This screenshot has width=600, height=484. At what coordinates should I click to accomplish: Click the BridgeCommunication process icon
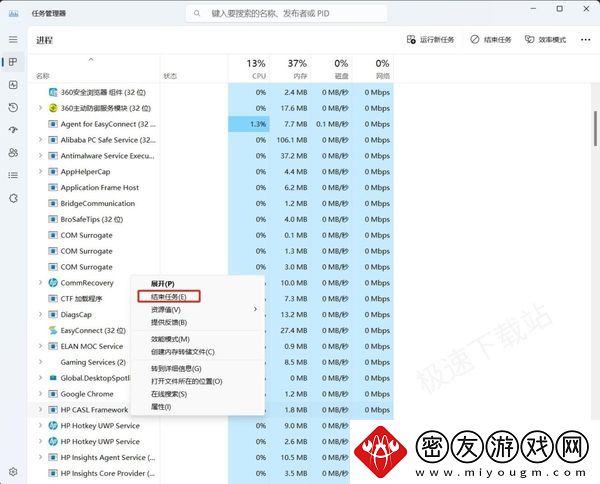53,204
